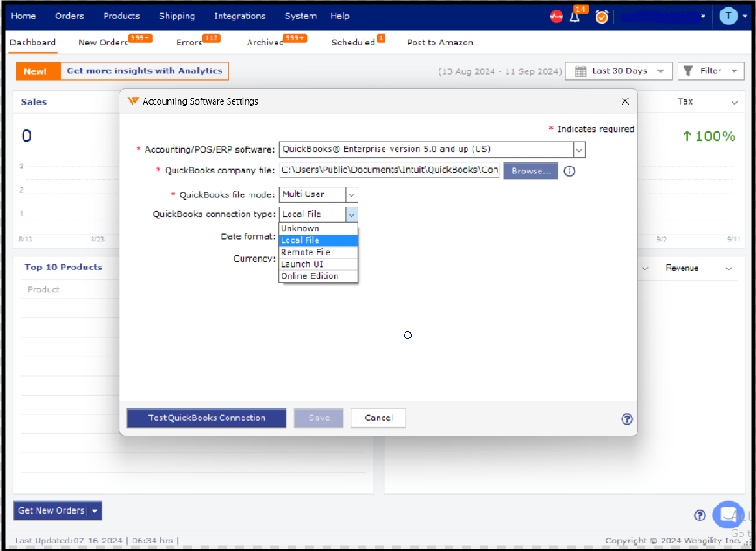Click the Filter funnel icon
Screen dimensions: 756x551
(688, 71)
